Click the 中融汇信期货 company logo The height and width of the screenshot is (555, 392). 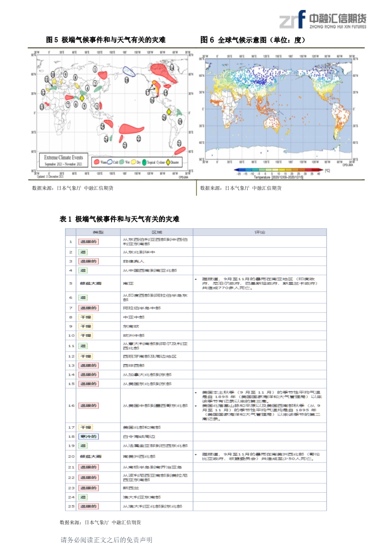pos(323,19)
